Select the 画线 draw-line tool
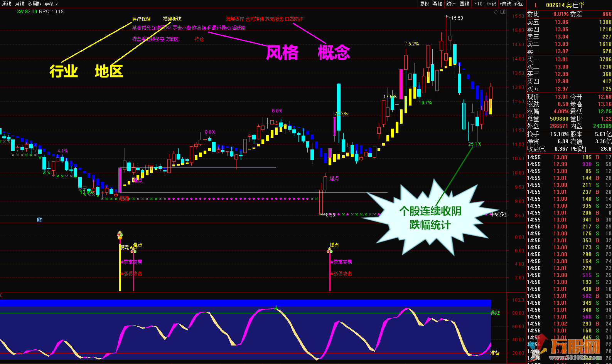Viewport: 612px width, 364px height. [x=465, y=4]
